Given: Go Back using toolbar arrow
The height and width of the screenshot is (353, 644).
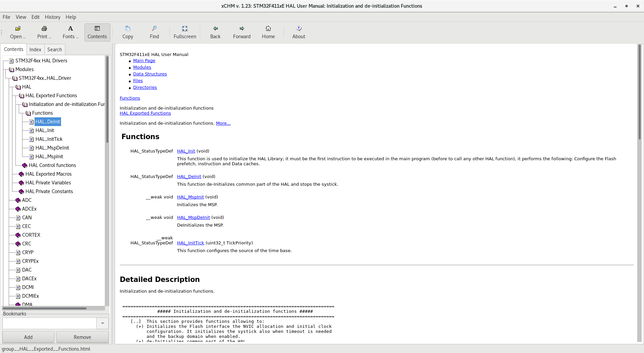Looking at the screenshot, I should click(215, 32).
